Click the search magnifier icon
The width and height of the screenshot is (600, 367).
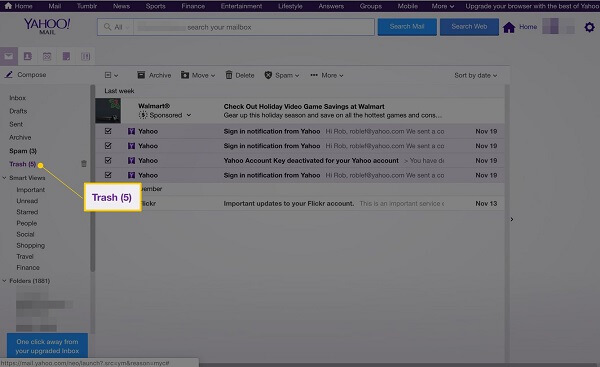[108, 27]
